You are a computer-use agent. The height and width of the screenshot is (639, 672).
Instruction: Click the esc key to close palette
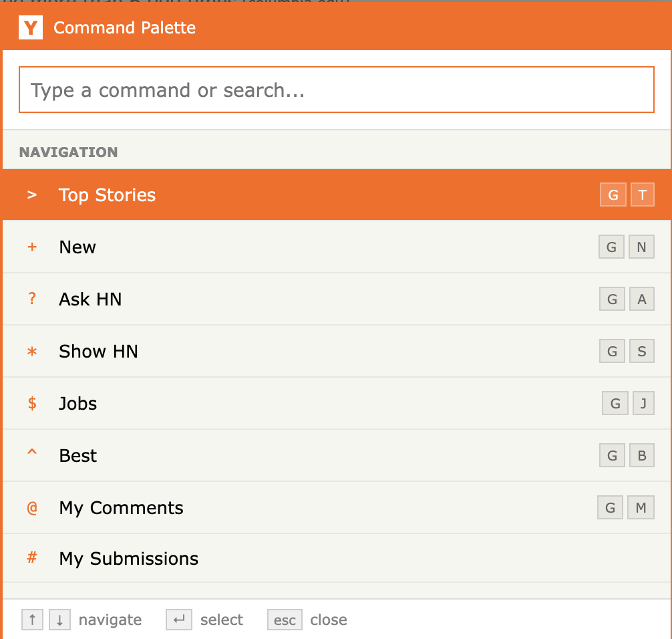pos(285,620)
